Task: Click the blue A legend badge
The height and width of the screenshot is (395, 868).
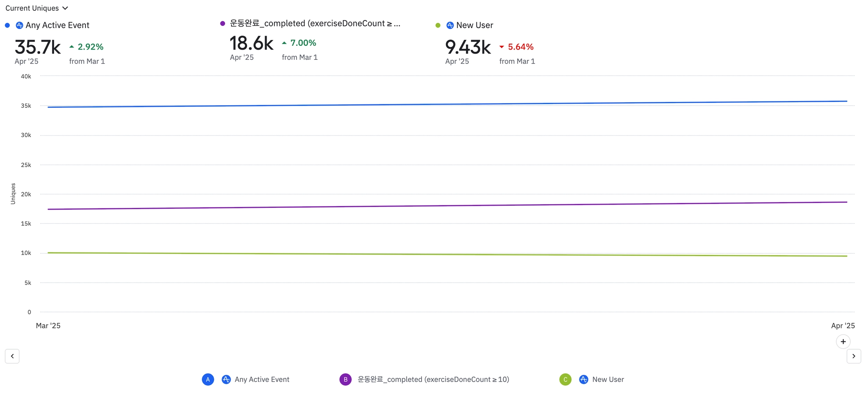Action: (x=208, y=379)
